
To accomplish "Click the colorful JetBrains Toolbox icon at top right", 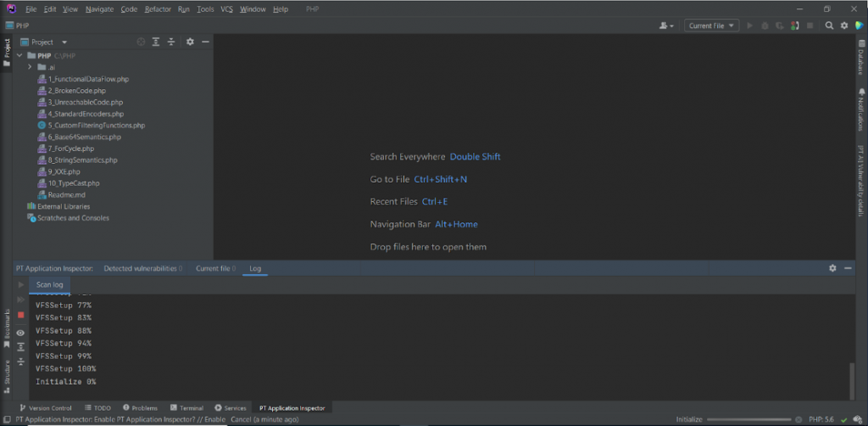I will pyautogui.click(x=860, y=25).
